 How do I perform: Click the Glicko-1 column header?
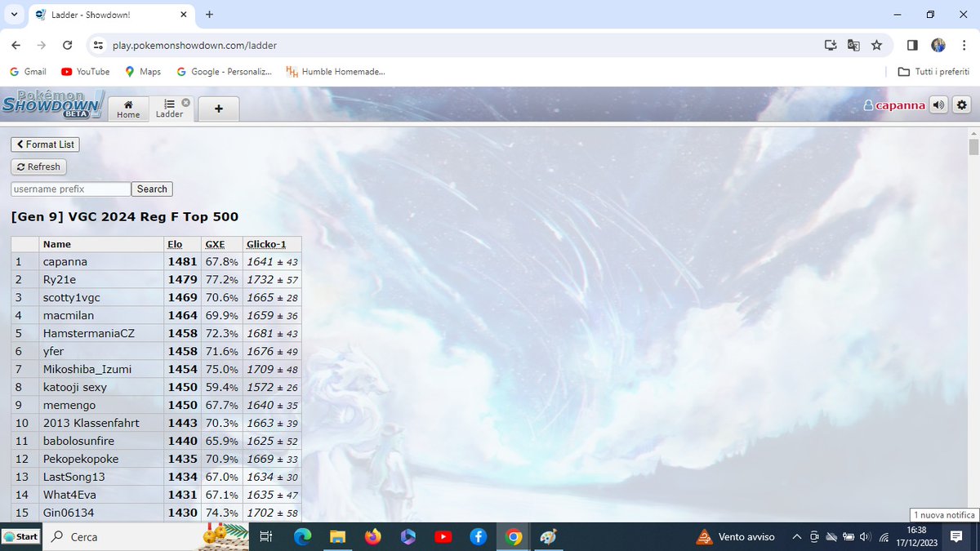click(x=266, y=244)
